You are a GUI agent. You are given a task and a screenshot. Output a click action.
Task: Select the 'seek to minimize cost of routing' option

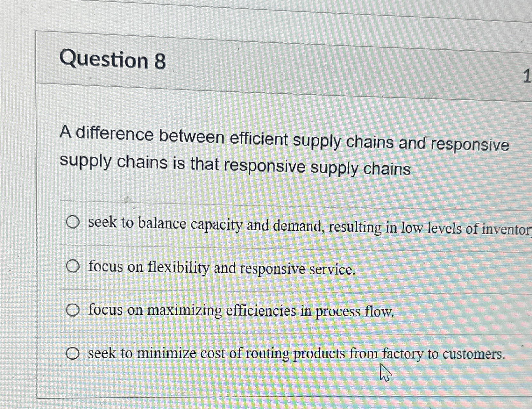tap(73, 353)
